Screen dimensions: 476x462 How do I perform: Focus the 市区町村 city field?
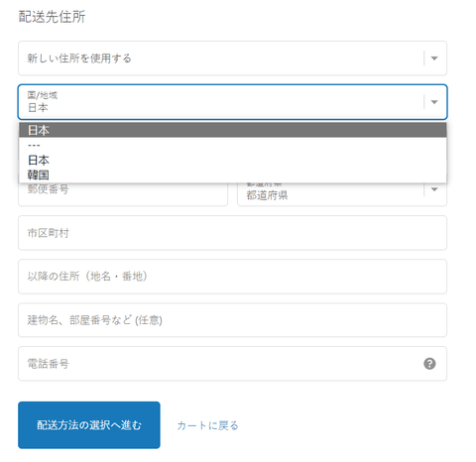coord(232,233)
